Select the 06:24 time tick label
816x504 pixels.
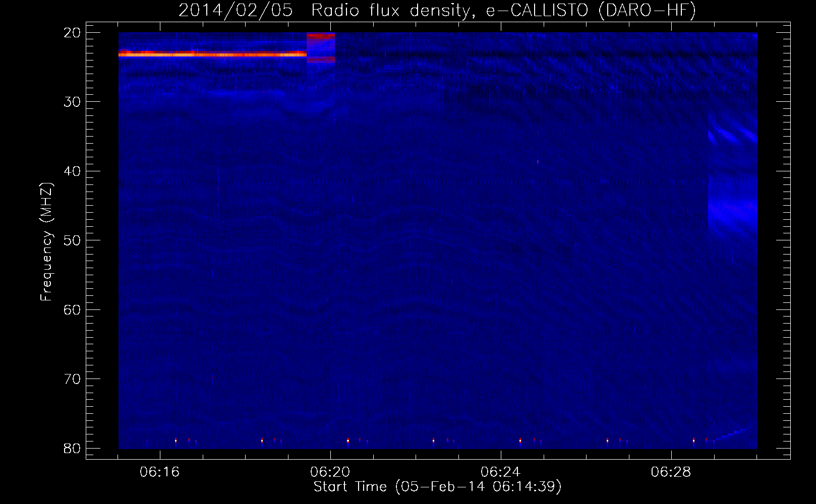pyautogui.click(x=501, y=473)
